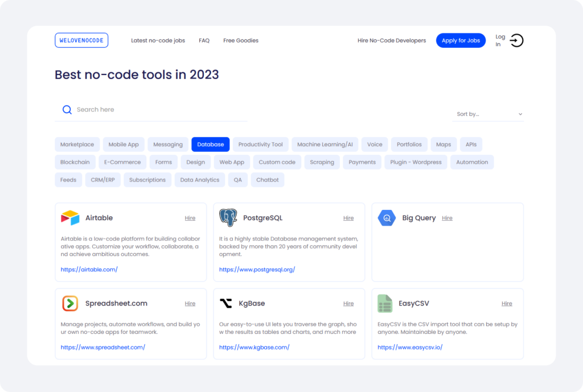
Task: Click the Log In arrow icon
Action: [516, 40]
